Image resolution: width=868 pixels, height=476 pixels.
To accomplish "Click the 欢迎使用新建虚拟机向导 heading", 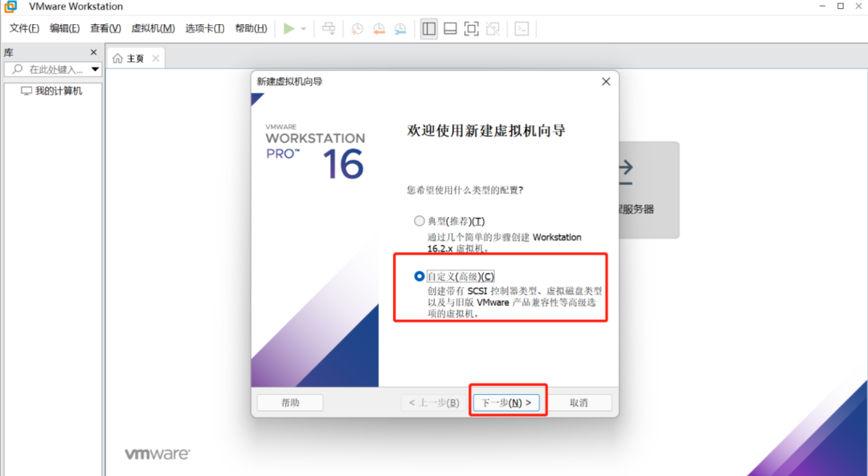I will tap(486, 131).
